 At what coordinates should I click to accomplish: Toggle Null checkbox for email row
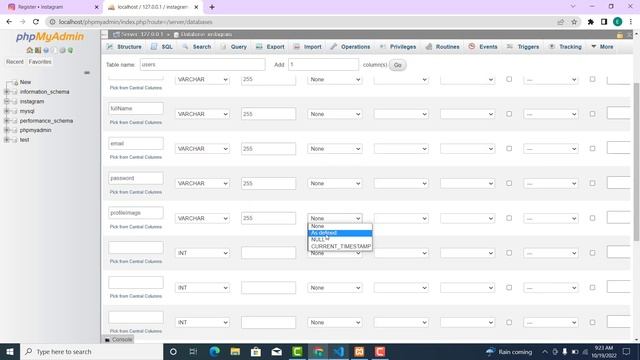click(x=509, y=149)
